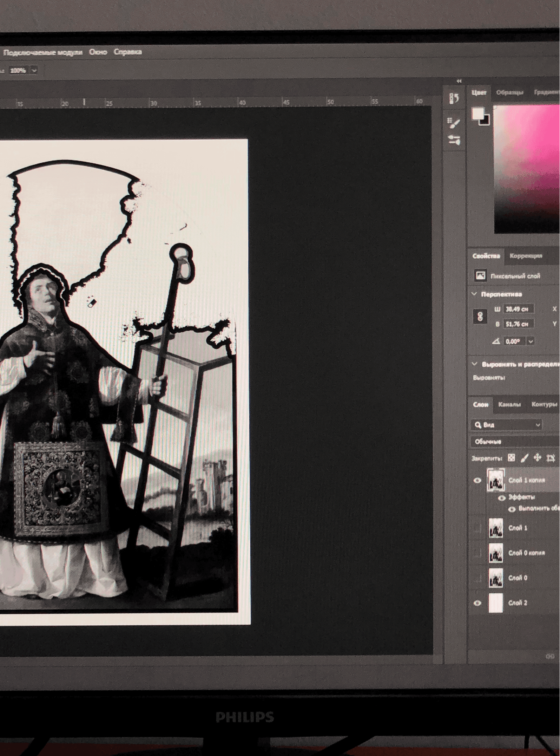560x756 pixels.
Task: Click the zoom field showing 100%
Action: (18, 70)
